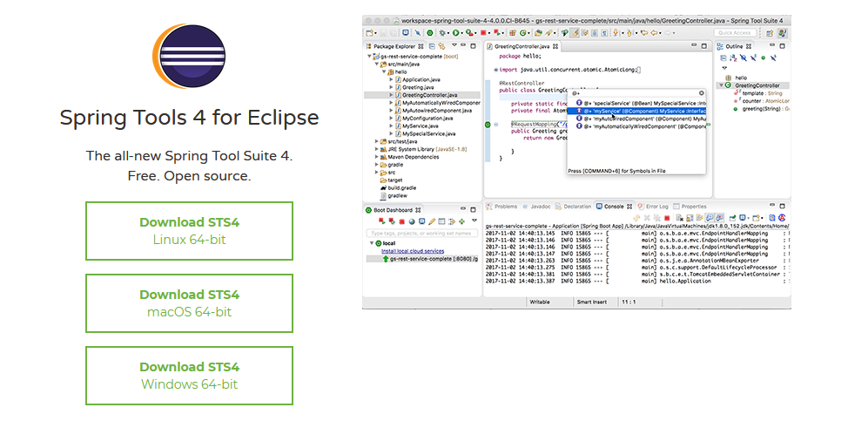Click Install local cloud services link
This screenshot has width=868, height=421.
pyautogui.click(x=413, y=251)
